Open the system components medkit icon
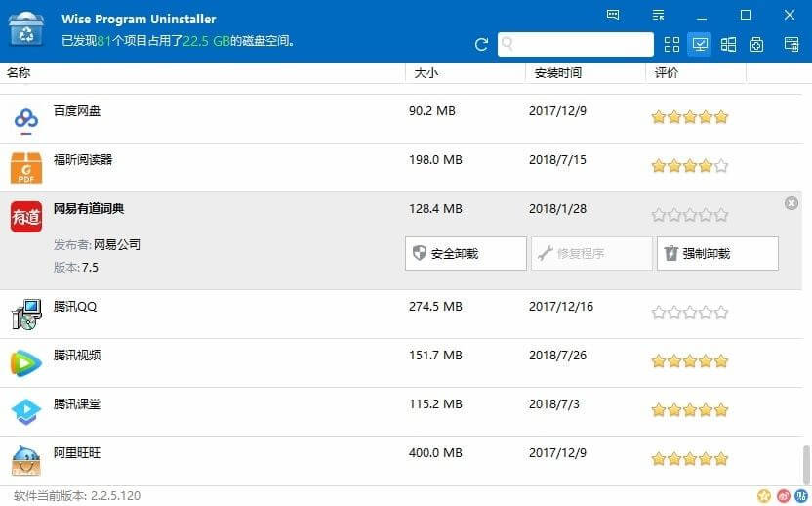This screenshot has height=506, width=812. pyautogui.click(x=756, y=44)
